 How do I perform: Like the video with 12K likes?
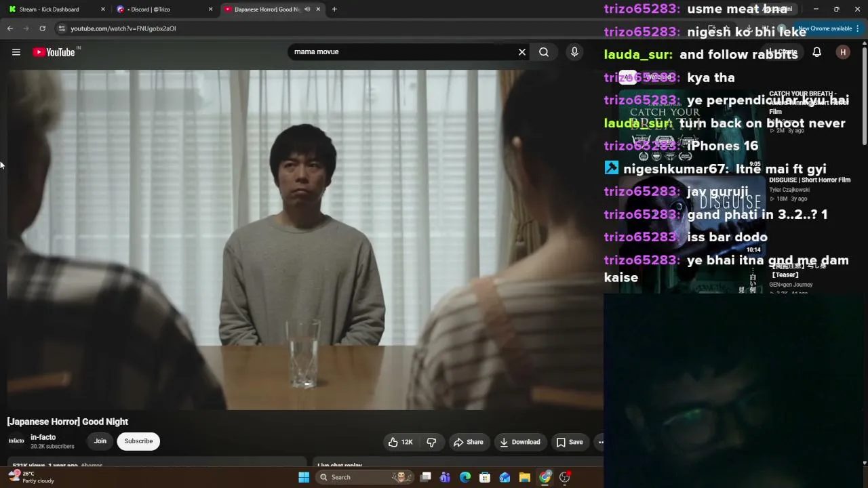point(401,443)
